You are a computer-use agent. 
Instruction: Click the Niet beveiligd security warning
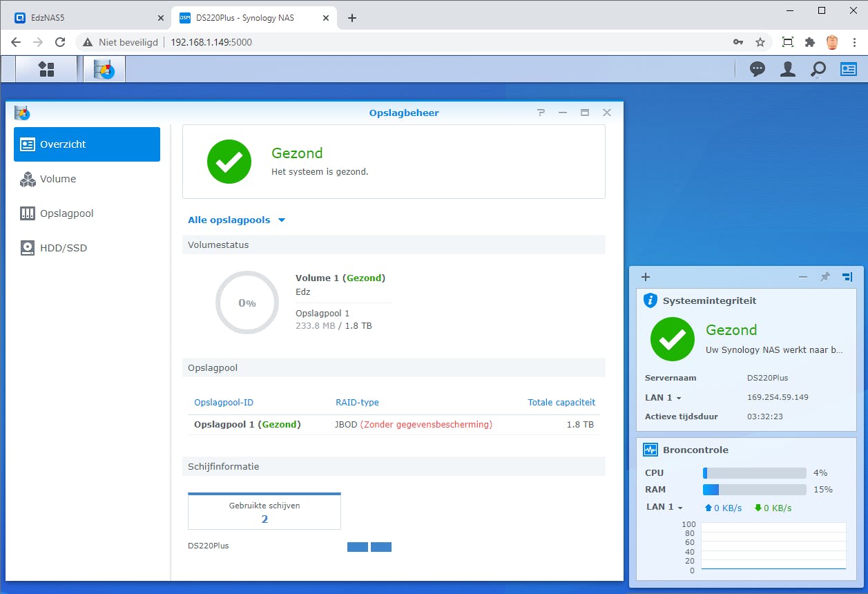pos(120,42)
